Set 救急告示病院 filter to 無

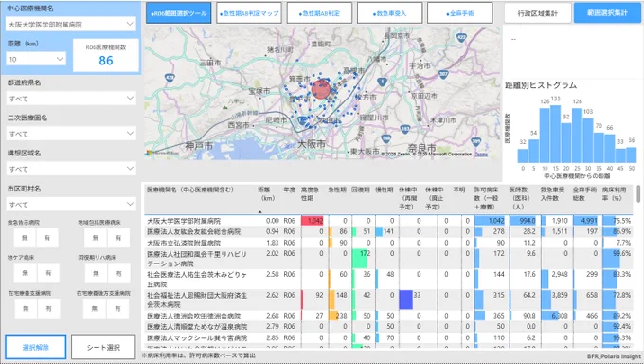pos(25,238)
